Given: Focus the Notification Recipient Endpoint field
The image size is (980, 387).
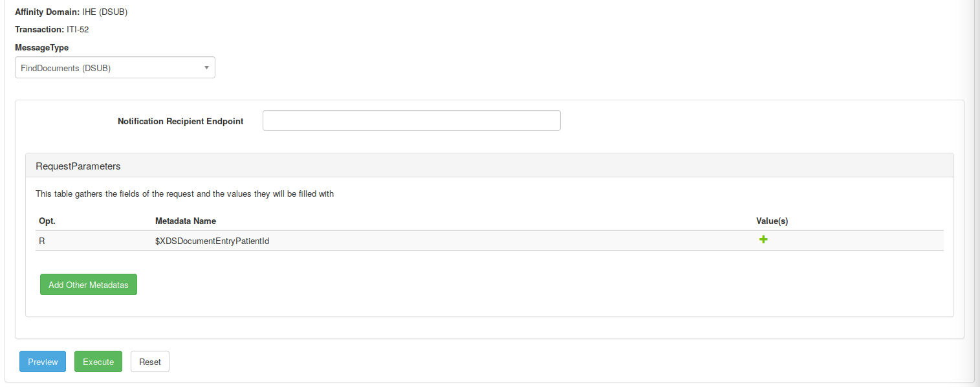Looking at the screenshot, I should point(411,120).
